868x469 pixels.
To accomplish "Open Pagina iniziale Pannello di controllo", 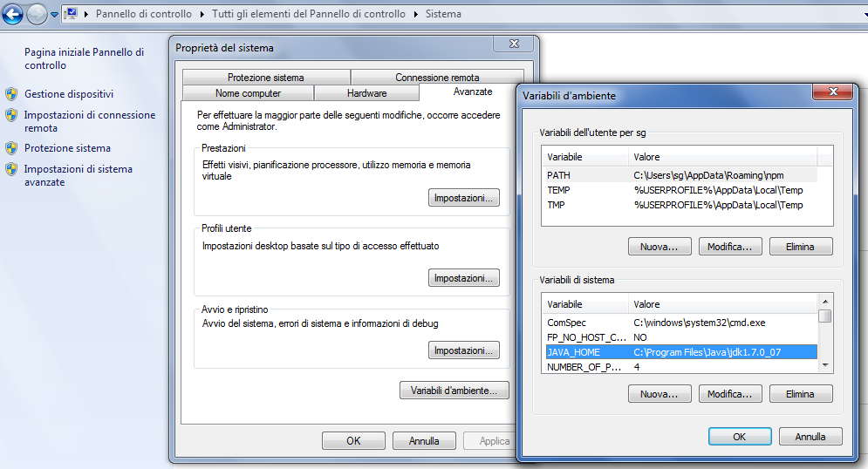I will click(x=84, y=58).
